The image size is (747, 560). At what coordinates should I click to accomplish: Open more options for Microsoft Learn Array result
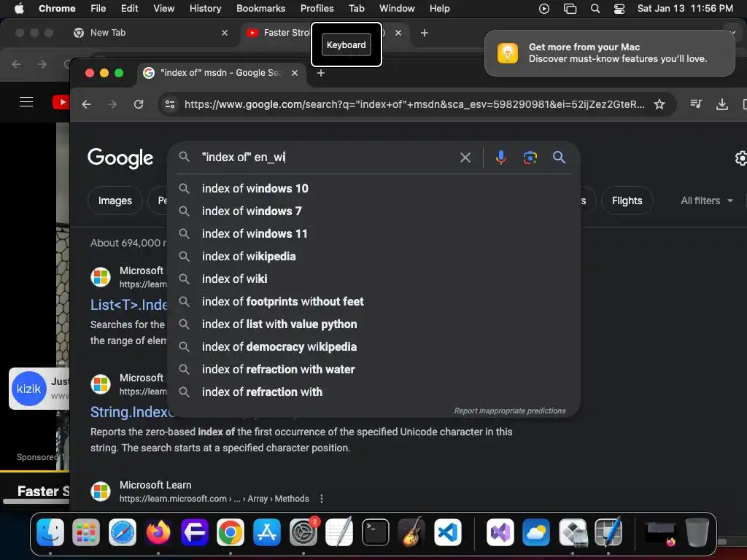click(322, 499)
